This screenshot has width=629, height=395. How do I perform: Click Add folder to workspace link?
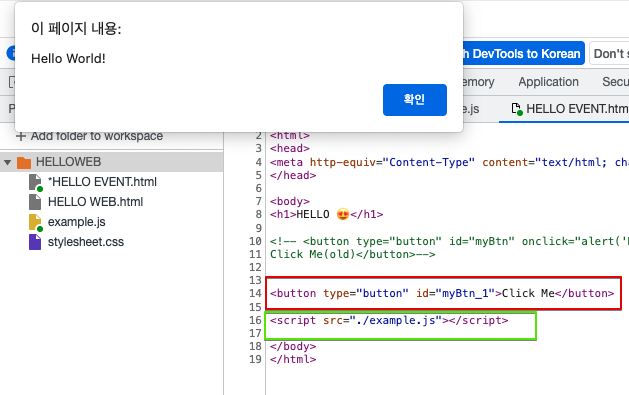(x=89, y=136)
